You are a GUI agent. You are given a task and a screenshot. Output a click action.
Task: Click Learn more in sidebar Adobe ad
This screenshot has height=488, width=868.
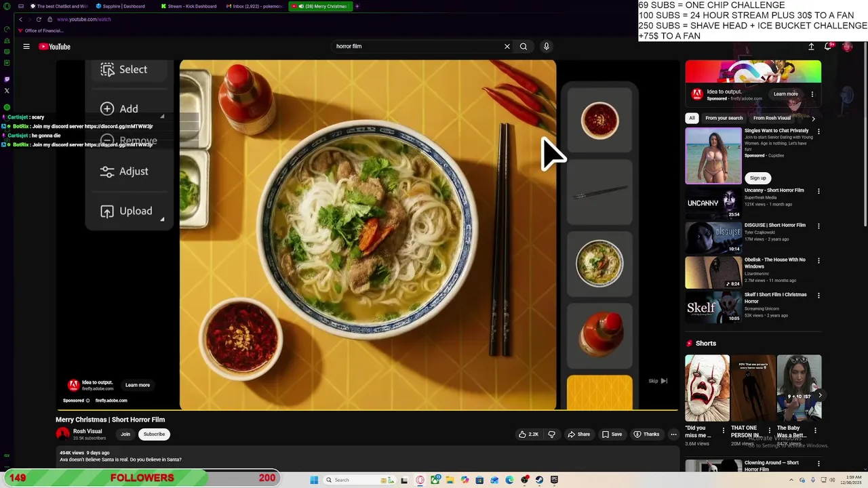785,94
